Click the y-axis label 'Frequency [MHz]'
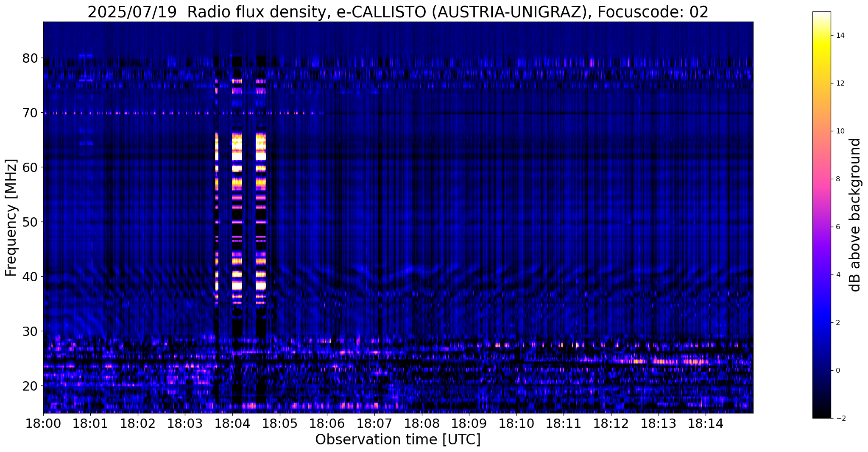The image size is (868, 452). (11, 218)
